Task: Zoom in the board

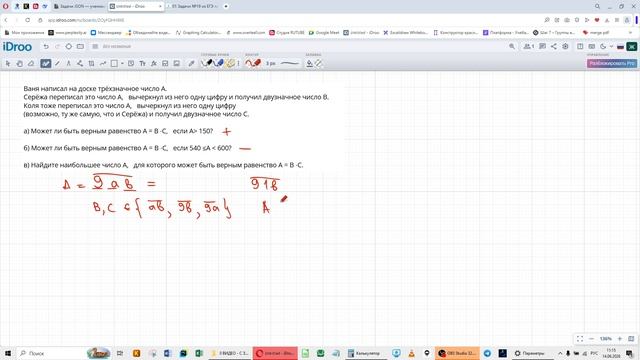Action: (620, 339)
